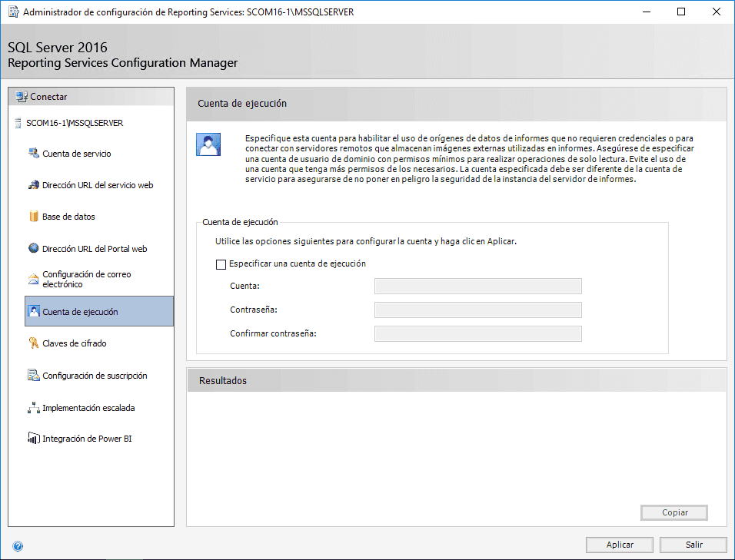Click the Confirmar contraseña field
The width and height of the screenshot is (735, 560).
[477, 334]
